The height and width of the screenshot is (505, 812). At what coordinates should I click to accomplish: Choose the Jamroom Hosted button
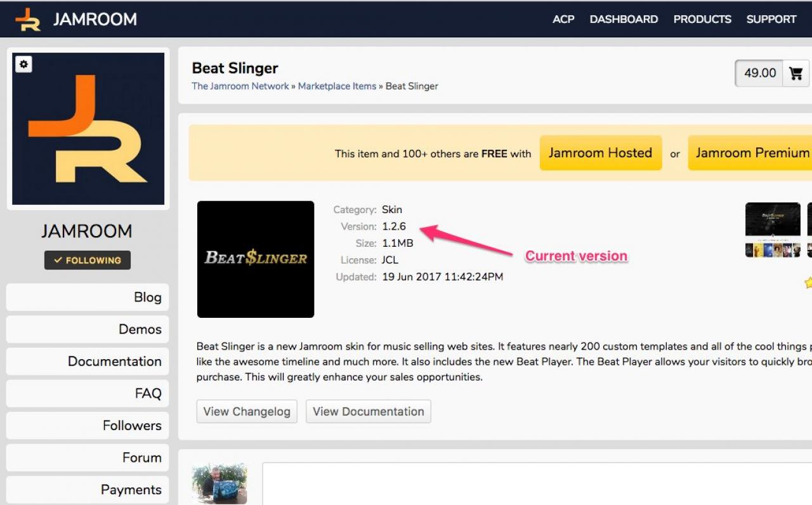coord(601,153)
